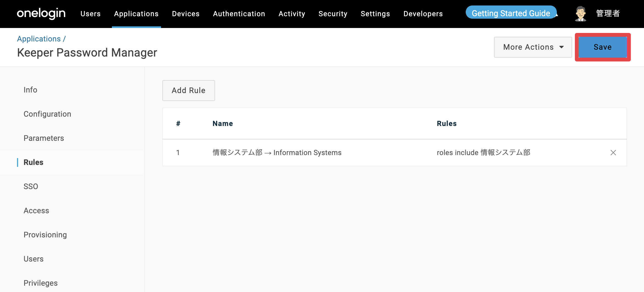This screenshot has width=644, height=292.
Task: Open the Developers top menu
Action: [x=423, y=14]
